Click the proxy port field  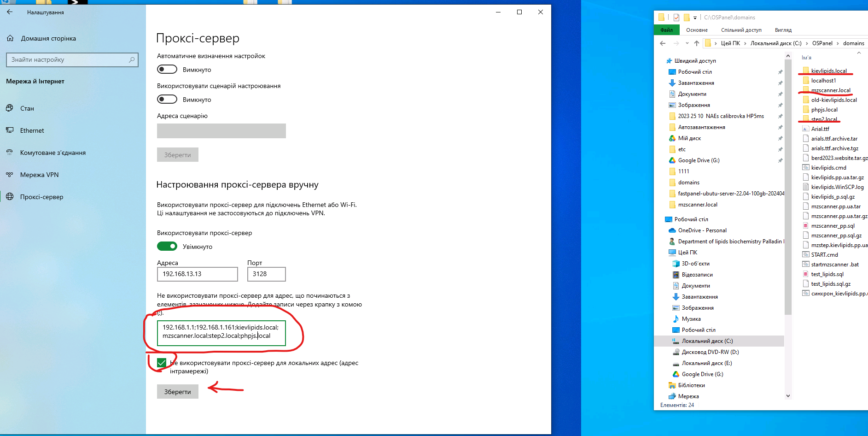click(x=266, y=274)
